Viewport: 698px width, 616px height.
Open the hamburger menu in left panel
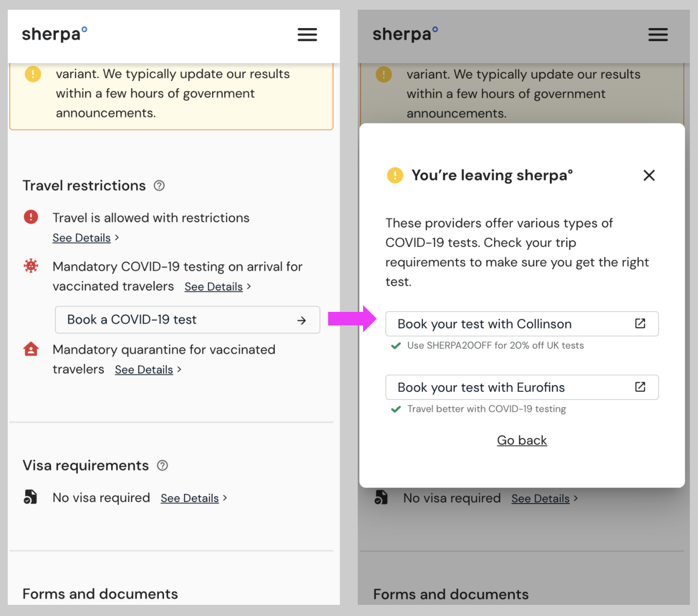(x=307, y=34)
